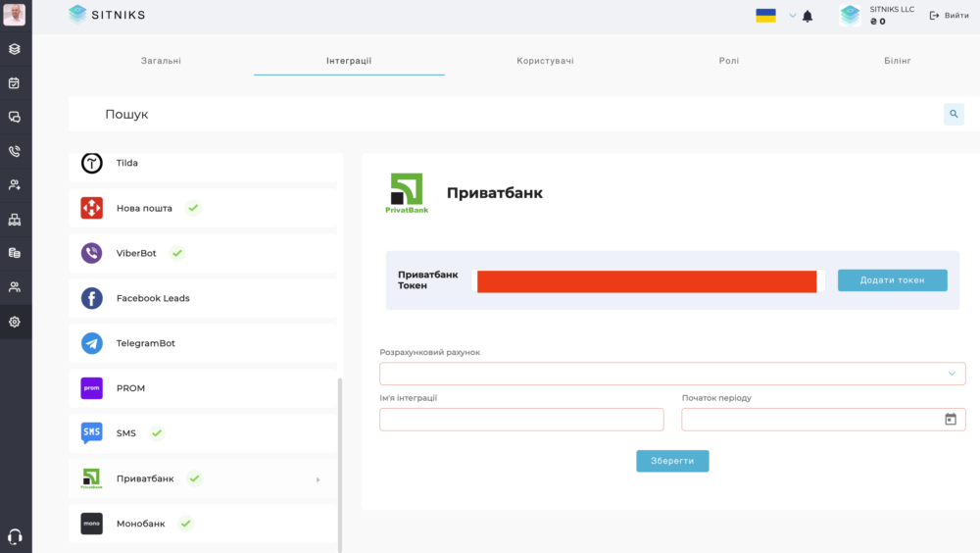Switch to the Користувачі tab
This screenshot has width=980, height=553.
point(545,61)
